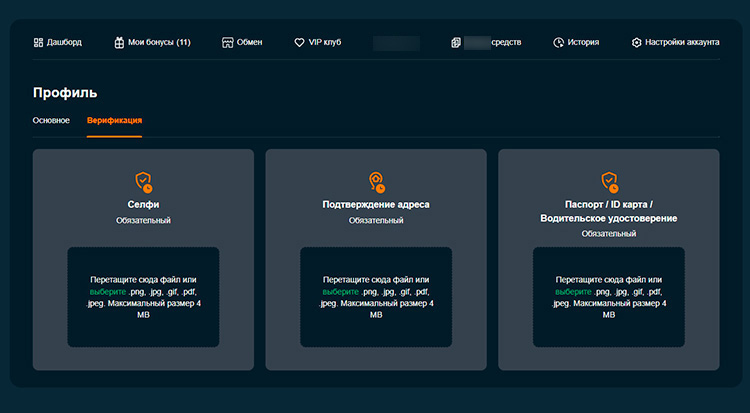Click the Подтверждение адреса title

tap(376, 205)
